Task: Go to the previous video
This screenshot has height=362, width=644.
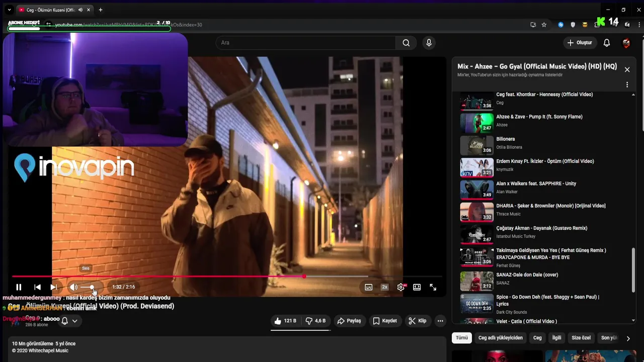Action: pos(37,287)
